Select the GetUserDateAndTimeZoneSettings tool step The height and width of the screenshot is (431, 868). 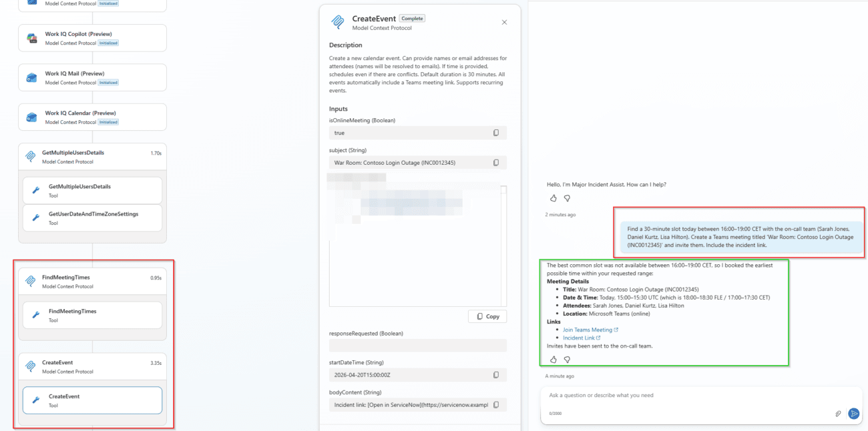[92, 218]
